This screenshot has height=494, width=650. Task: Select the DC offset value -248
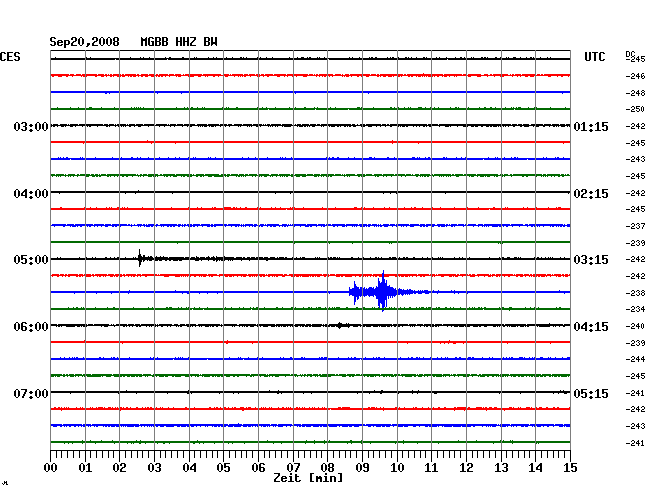[635, 93]
